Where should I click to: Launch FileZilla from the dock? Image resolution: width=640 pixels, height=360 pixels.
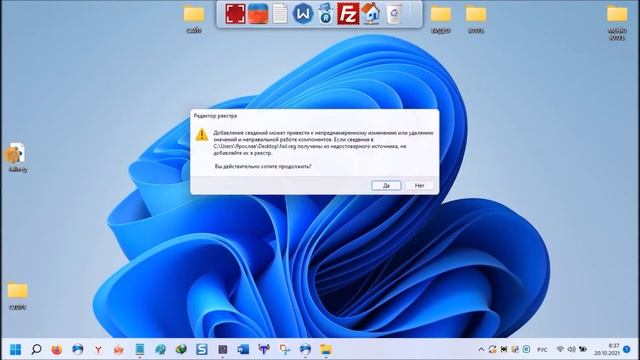348,14
